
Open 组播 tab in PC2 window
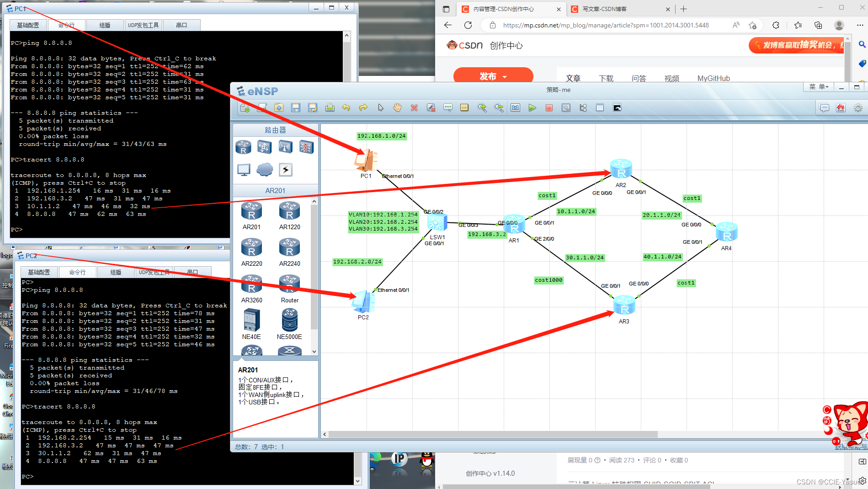(116, 272)
